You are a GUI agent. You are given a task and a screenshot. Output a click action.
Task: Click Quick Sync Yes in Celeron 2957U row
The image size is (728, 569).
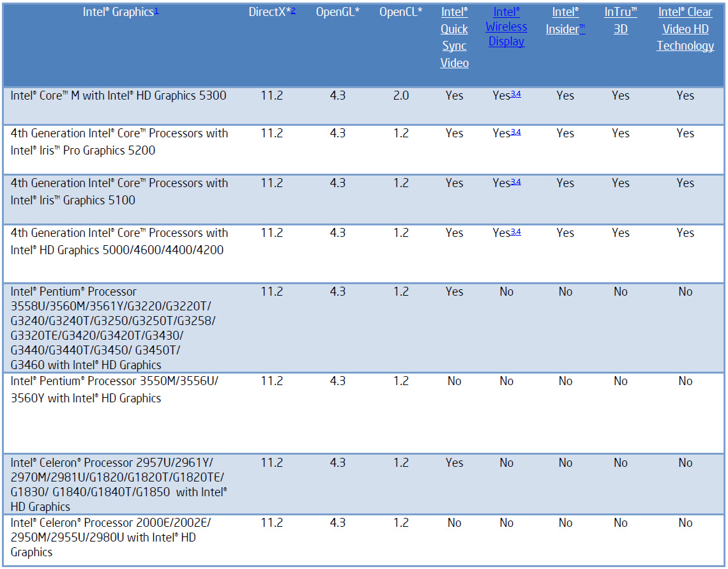coord(454,463)
